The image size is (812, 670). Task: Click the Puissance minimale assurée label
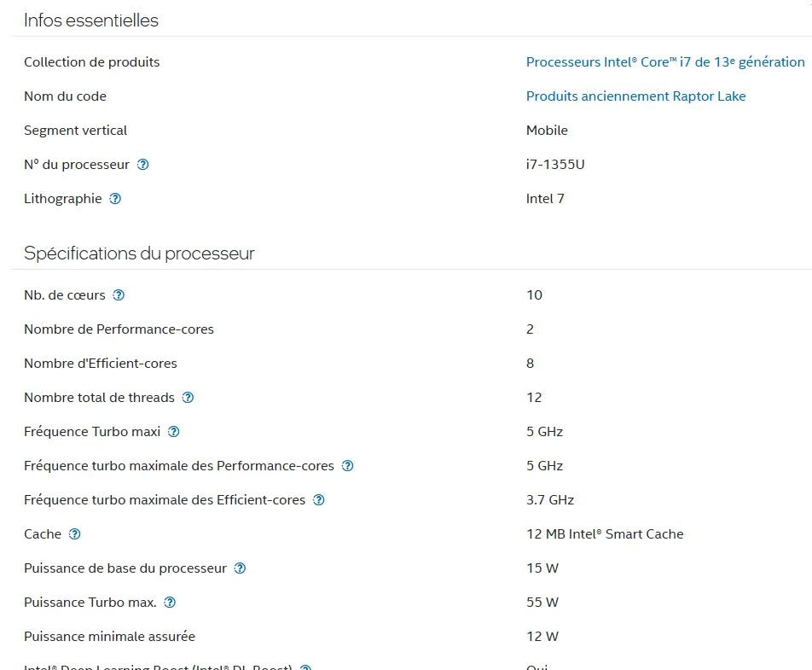109,637
